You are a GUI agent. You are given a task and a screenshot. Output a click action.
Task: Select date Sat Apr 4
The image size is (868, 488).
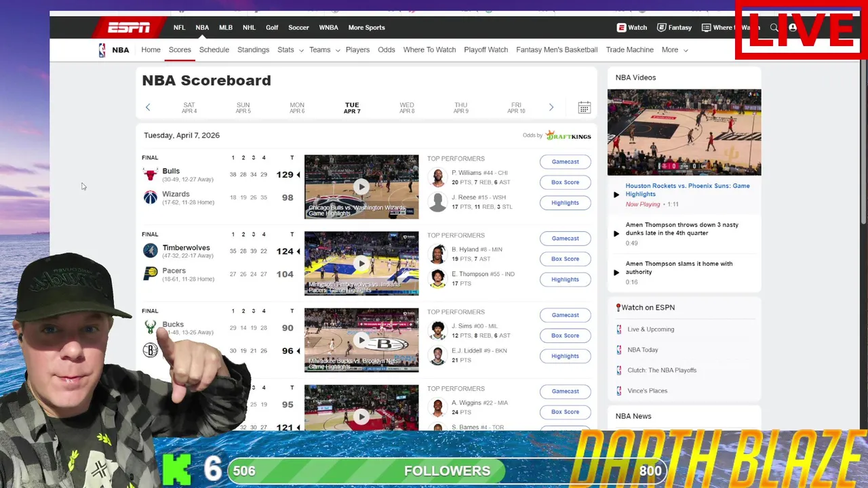click(189, 108)
